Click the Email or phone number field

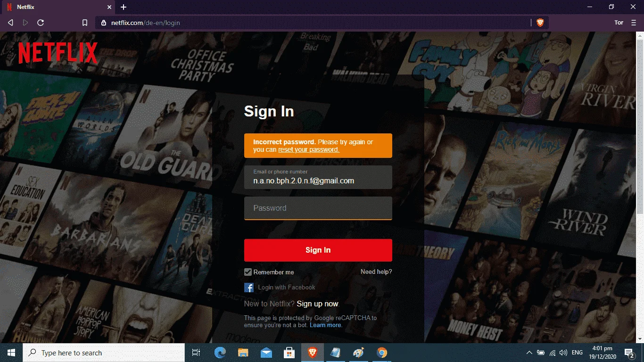click(x=318, y=177)
